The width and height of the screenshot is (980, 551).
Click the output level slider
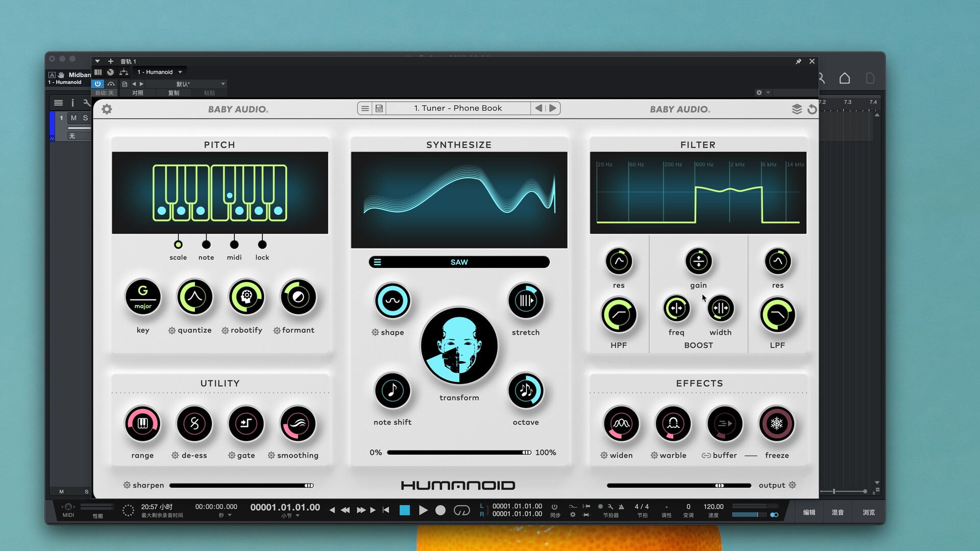tap(679, 486)
